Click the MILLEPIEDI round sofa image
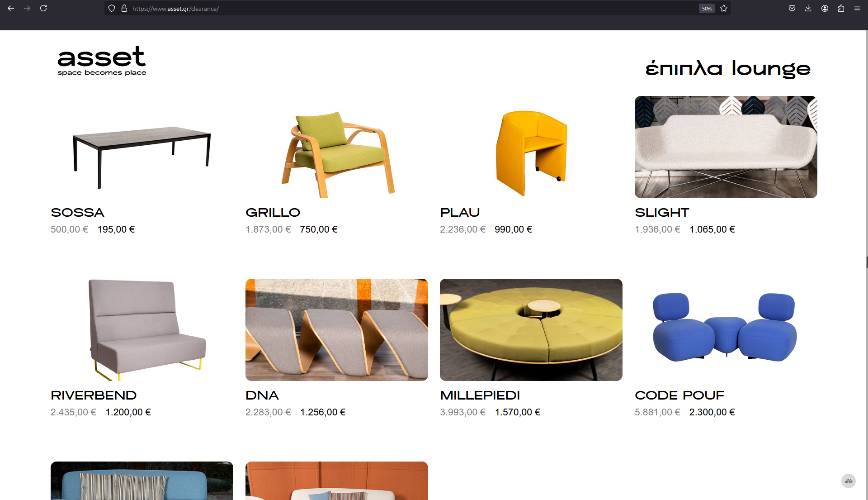The image size is (868, 500). 531,330
